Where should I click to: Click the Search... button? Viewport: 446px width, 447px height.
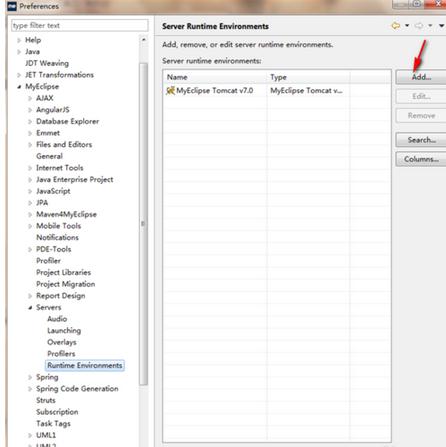tap(421, 140)
